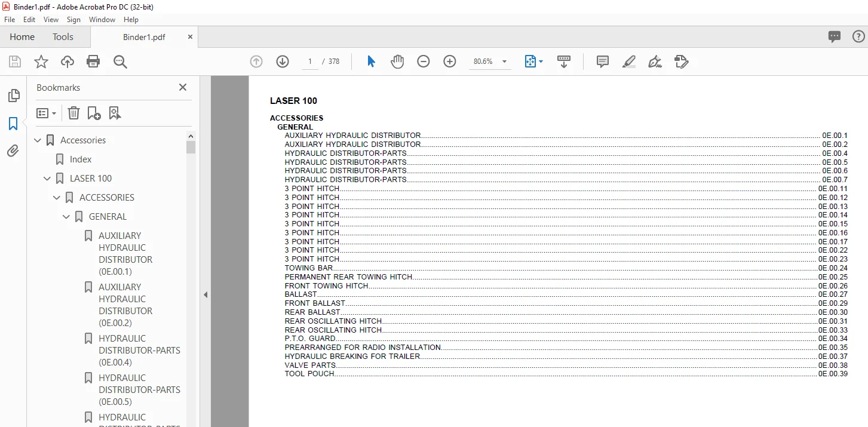Click the LASER 100 page heading

coord(293,101)
